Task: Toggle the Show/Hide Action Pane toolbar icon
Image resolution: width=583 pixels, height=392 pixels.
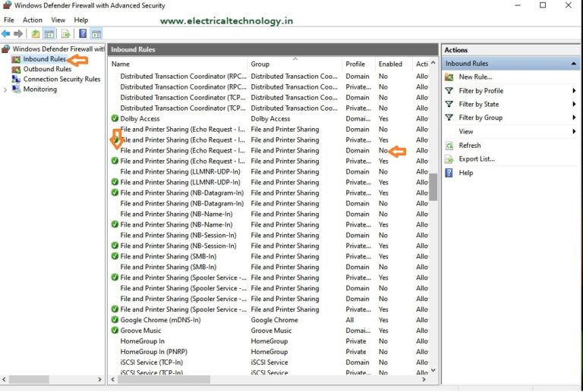Action: [x=96, y=34]
